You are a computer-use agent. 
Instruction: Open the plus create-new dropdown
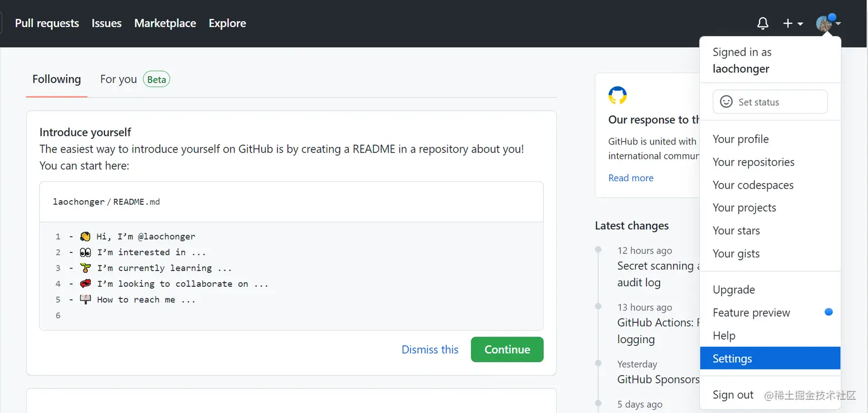793,24
